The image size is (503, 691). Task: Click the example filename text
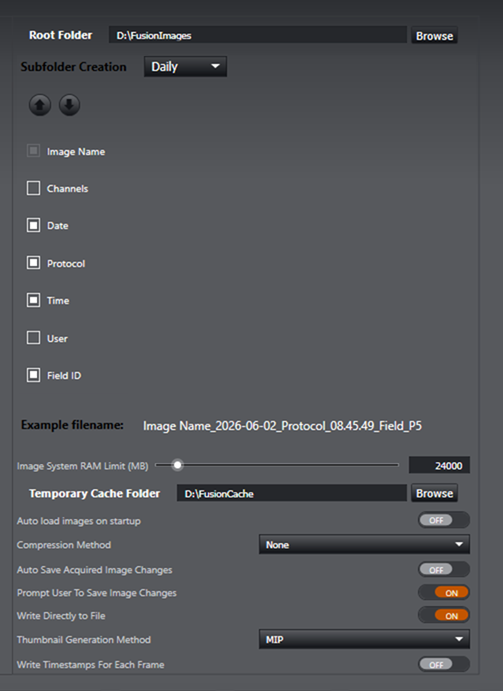pyautogui.click(x=282, y=426)
